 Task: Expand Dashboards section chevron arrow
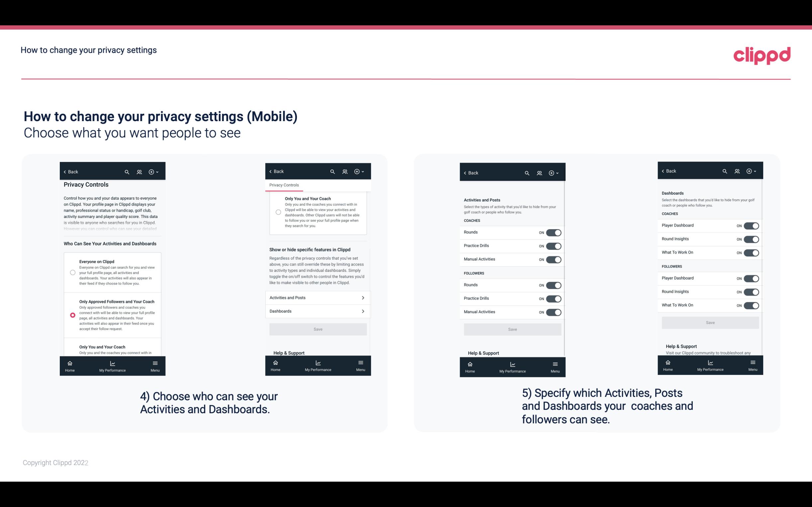click(x=363, y=311)
